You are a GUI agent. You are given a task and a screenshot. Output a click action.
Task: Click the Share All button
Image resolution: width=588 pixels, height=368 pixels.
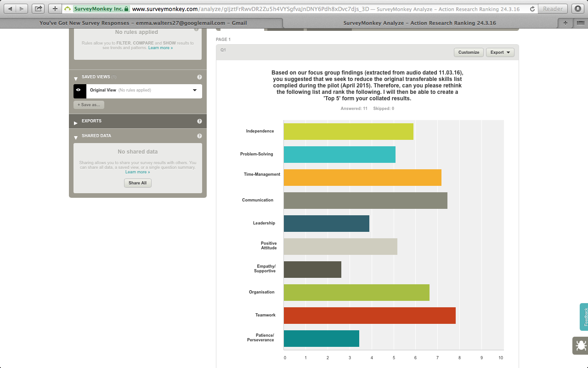click(x=137, y=183)
